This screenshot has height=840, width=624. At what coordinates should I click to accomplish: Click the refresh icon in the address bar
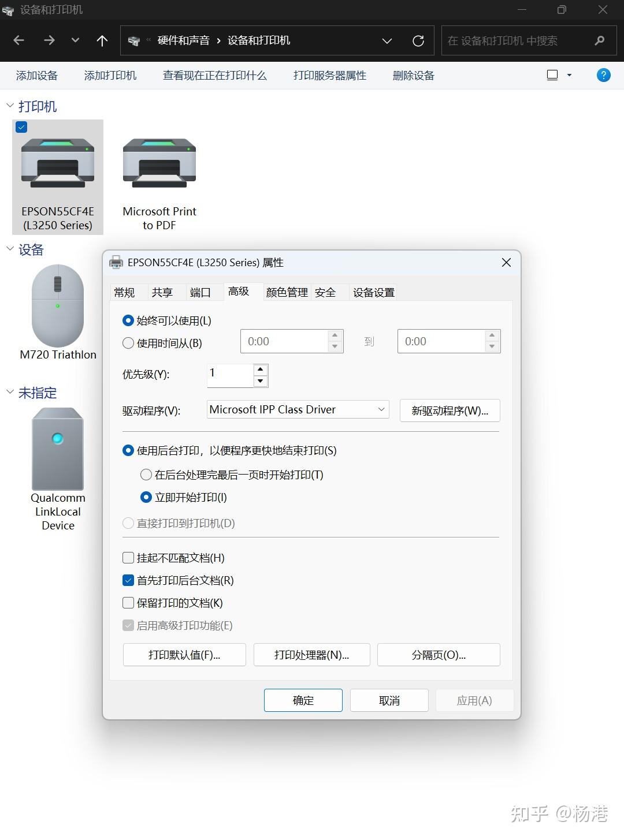click(x=418, y=40)
